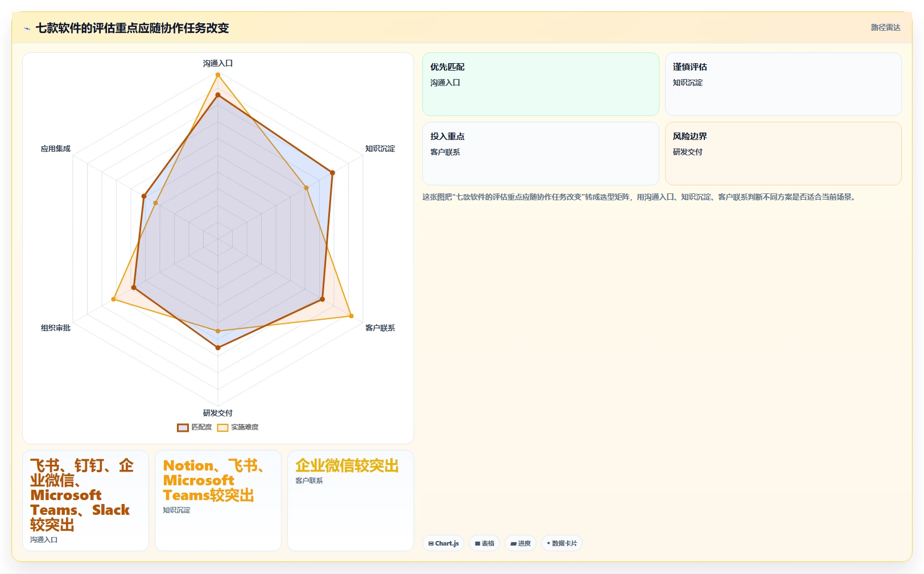Select the 飞书、钉钉 Slack较突出 card
This screenshot has width=924, height=574.
[x=85, y=501]
